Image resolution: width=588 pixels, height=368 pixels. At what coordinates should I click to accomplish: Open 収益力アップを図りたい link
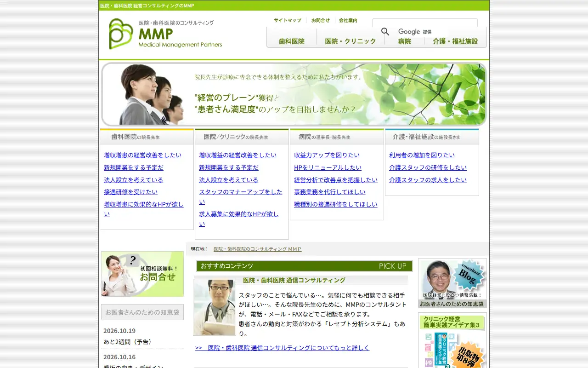click(327, 155)
